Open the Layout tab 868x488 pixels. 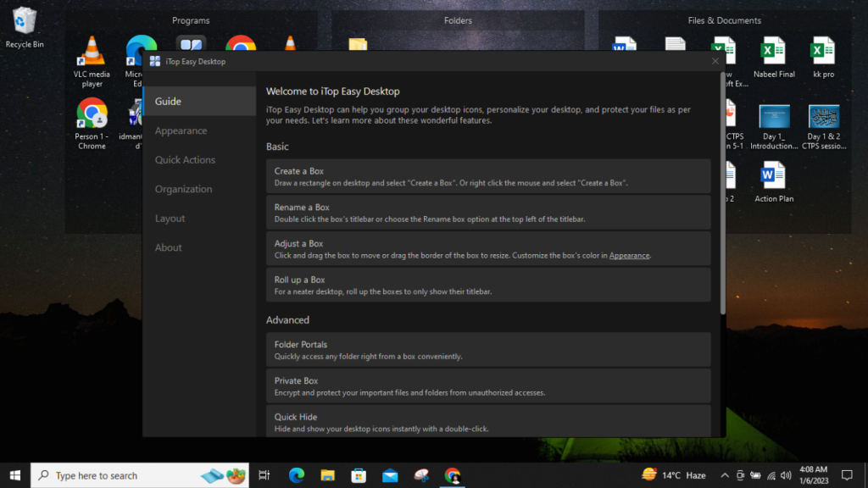click(170, 219)
